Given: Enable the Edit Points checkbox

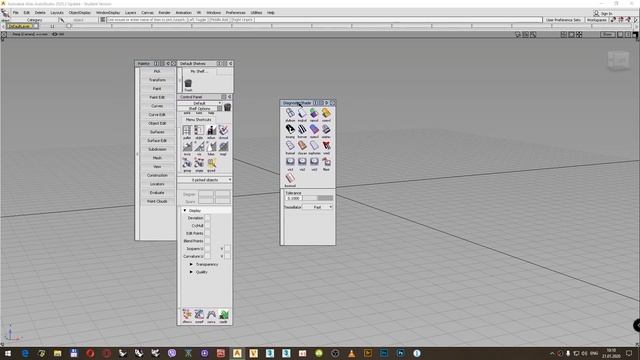Looking at the screenshot, I should pos(207,233).
